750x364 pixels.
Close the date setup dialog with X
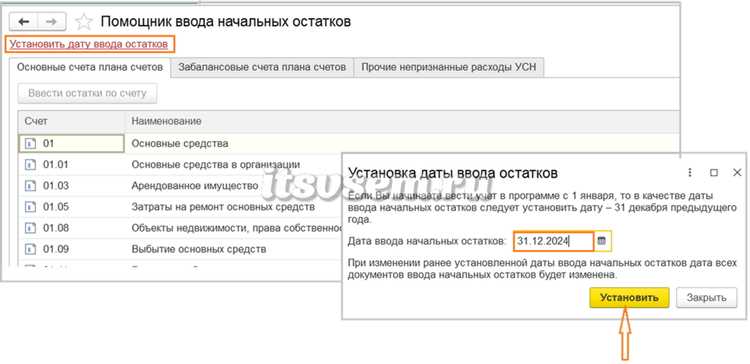click(x=737, y=173)
